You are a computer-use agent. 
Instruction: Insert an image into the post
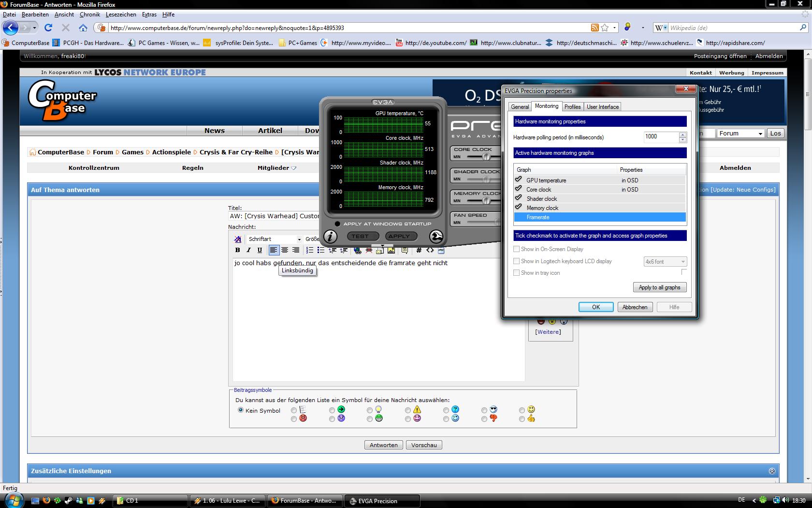[x=391, y=251]
